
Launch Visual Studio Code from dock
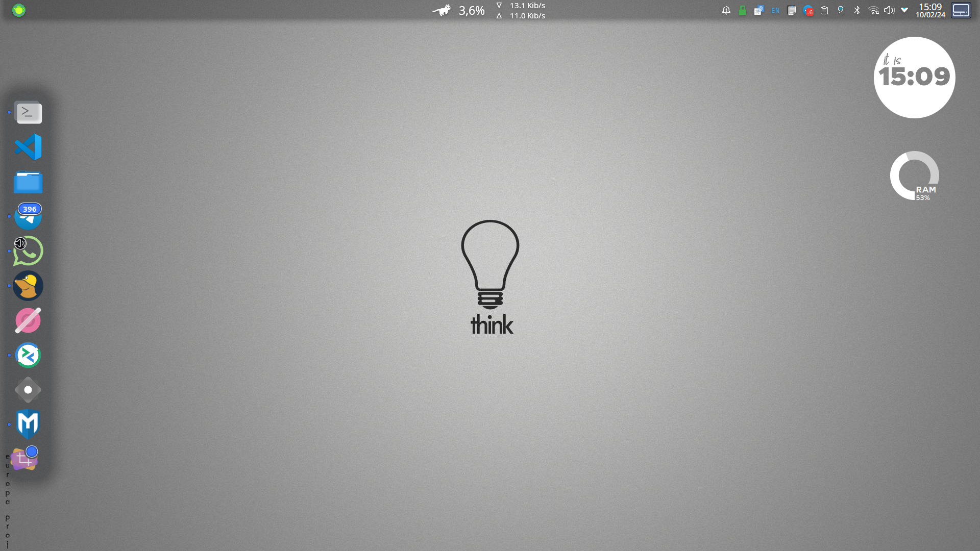[x=29, y=147]
